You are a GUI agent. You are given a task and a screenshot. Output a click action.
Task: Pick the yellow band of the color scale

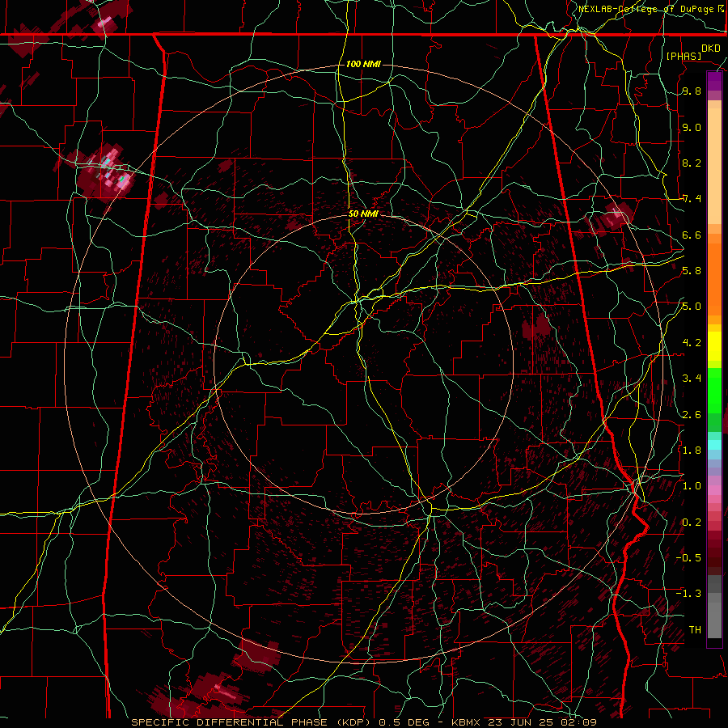[714, 346]
